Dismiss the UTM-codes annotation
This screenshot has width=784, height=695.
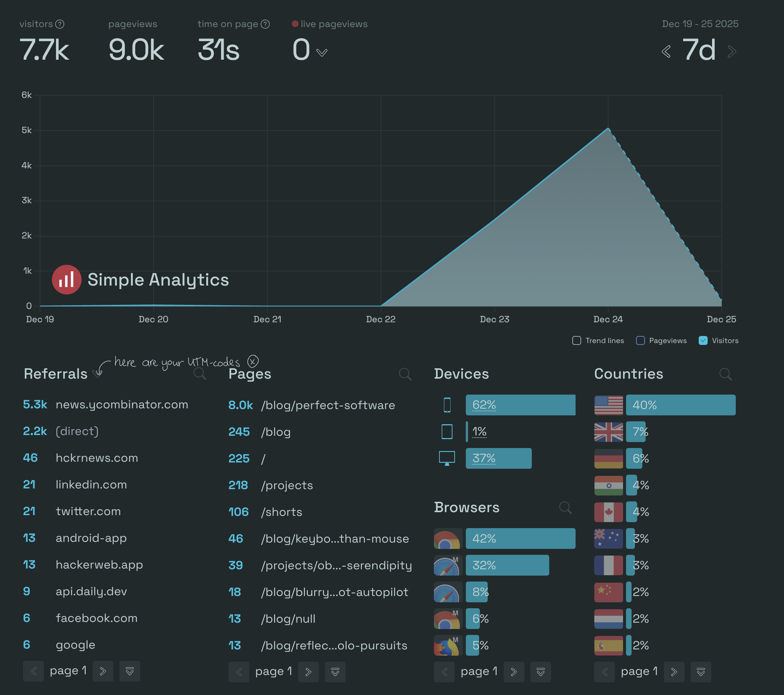click(253, 361)
